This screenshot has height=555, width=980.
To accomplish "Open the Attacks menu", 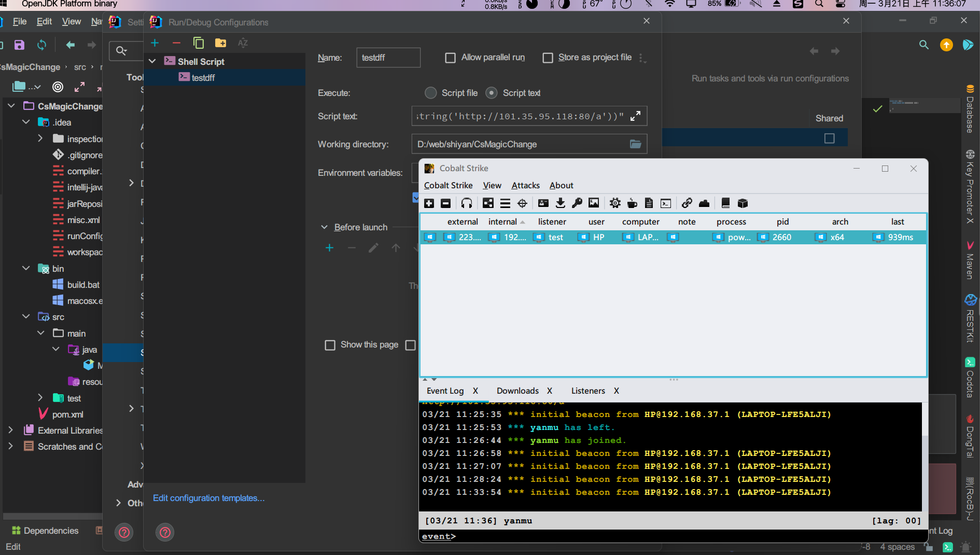I will pos(525,185).
